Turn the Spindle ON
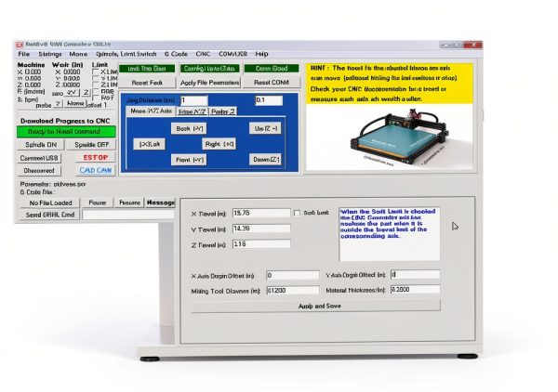 41,145
